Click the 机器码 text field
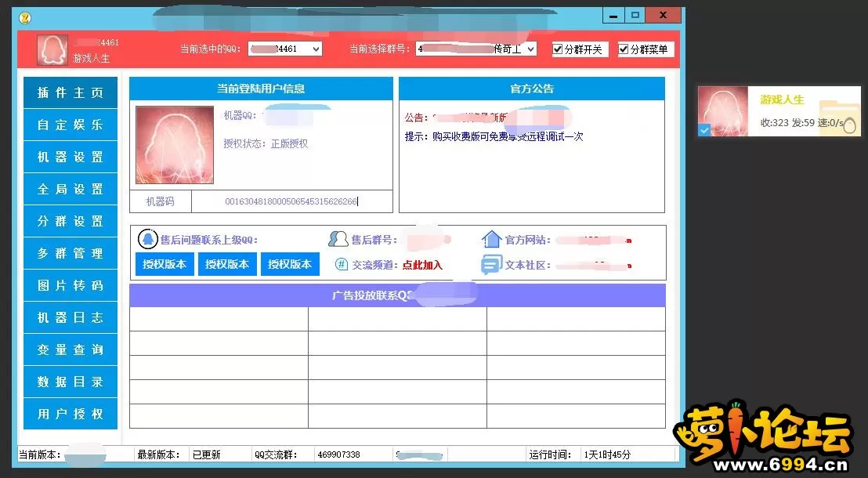Screen dimensions: 868x478 click(291, 201)
